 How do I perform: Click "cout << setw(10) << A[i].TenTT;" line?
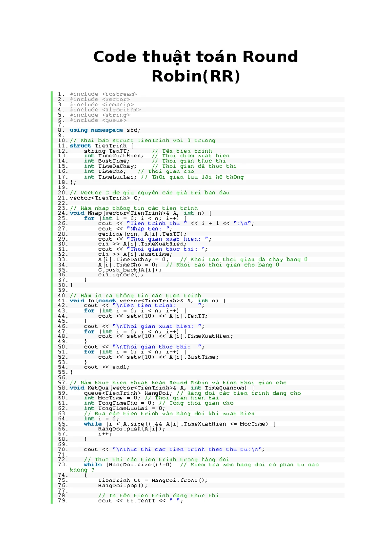pos(153,316)
